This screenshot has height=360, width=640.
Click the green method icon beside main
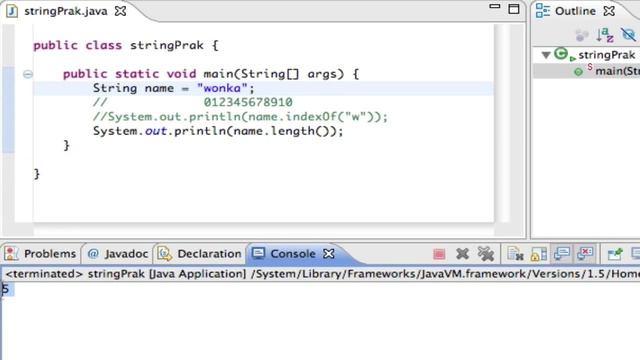(x=578, y=72)
